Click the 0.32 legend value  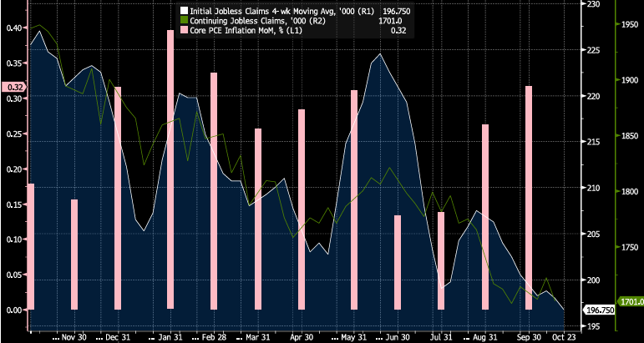coord(398,30)
